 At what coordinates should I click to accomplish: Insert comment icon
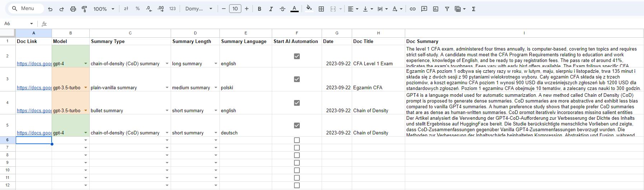point(424,9)
